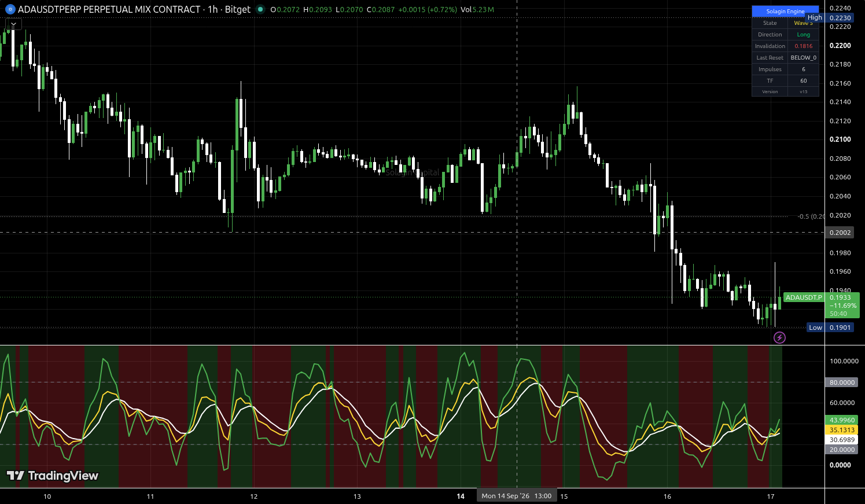Screen dimensions: 865x504
Task: Click the close value C0.2087 in the legend
Action: coord(380,10)
